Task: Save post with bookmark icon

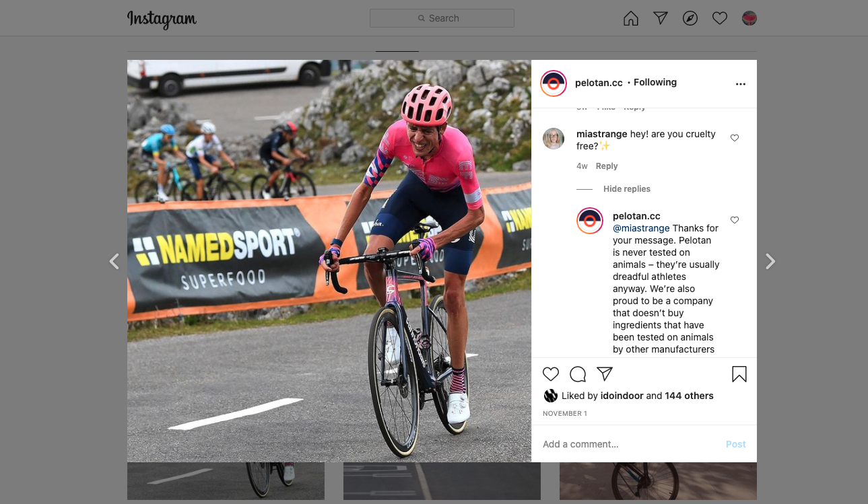Action: pyautogui.click(x=739, y=374)
